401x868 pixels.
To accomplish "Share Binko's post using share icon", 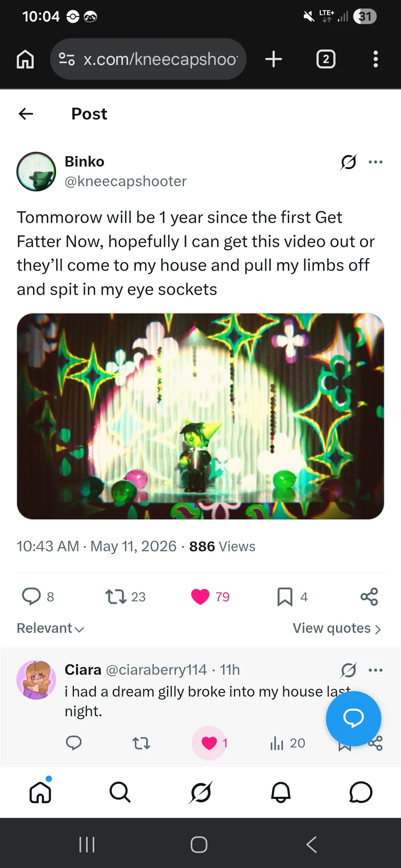I will [369, 596].
